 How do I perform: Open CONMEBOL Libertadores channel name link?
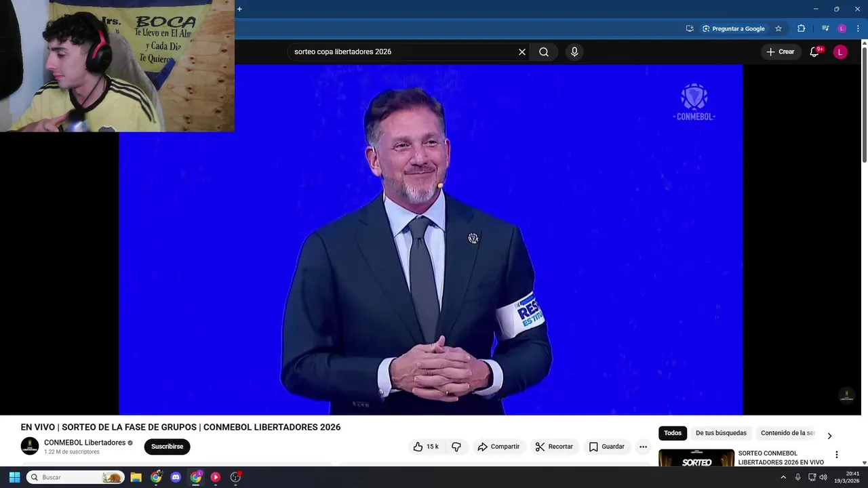click(x=85, y=443)
